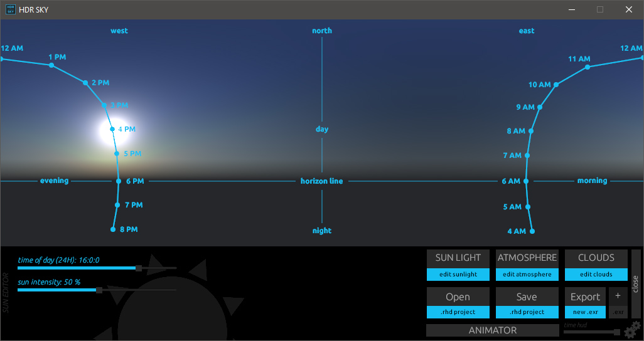Click the 'horizon line' label
Screen dimensions: 644x341
322,181
